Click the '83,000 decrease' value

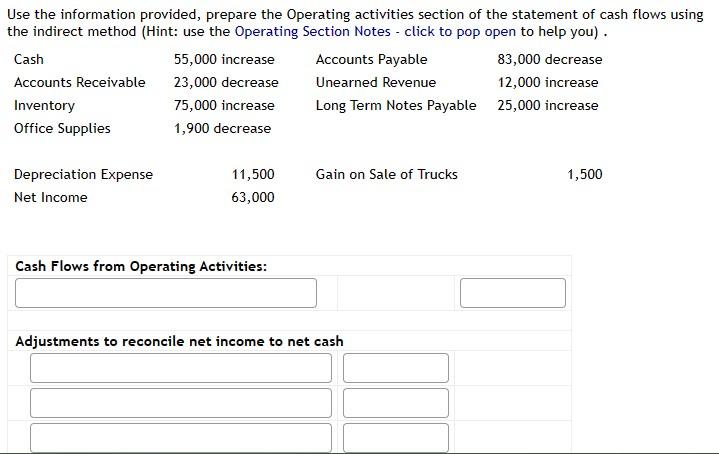[550, 60]
